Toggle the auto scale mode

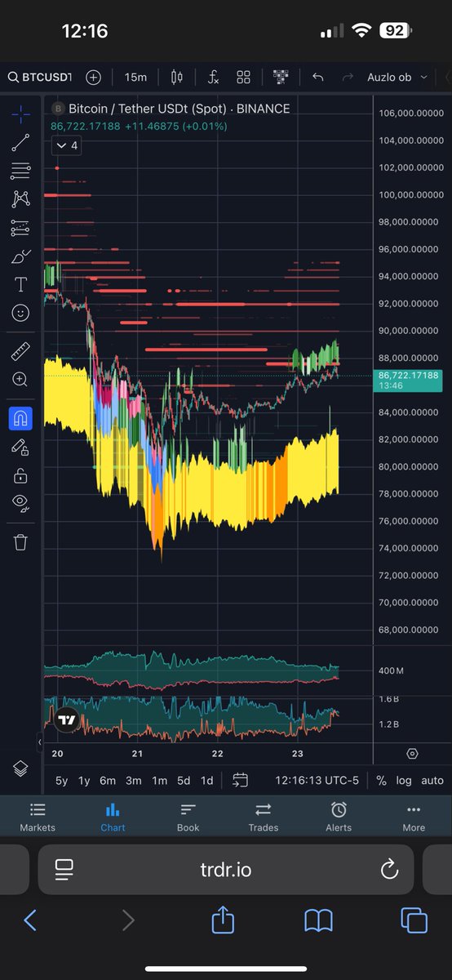pos(432,780)
